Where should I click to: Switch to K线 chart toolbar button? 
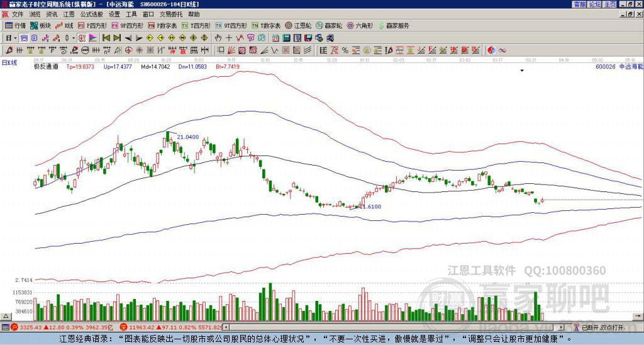[64, 25]
